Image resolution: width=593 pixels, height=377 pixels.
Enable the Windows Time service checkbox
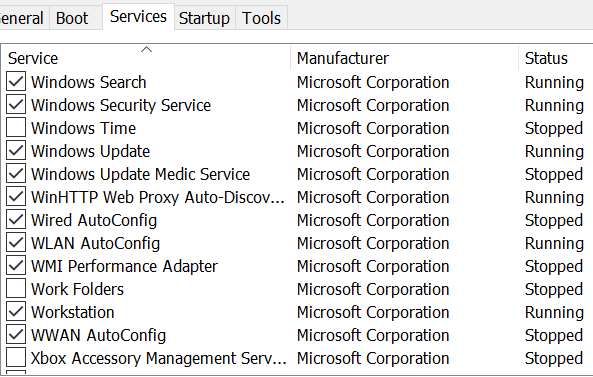16,127
